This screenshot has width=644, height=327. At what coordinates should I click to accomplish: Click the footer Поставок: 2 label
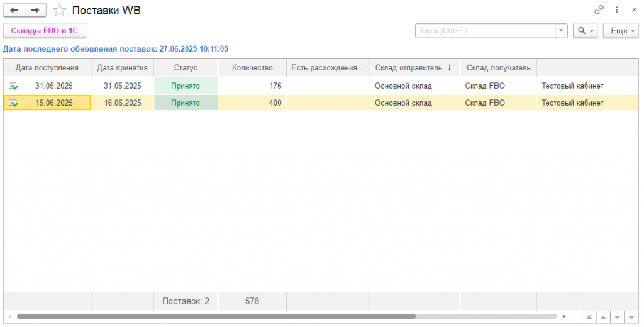point(186,301)
